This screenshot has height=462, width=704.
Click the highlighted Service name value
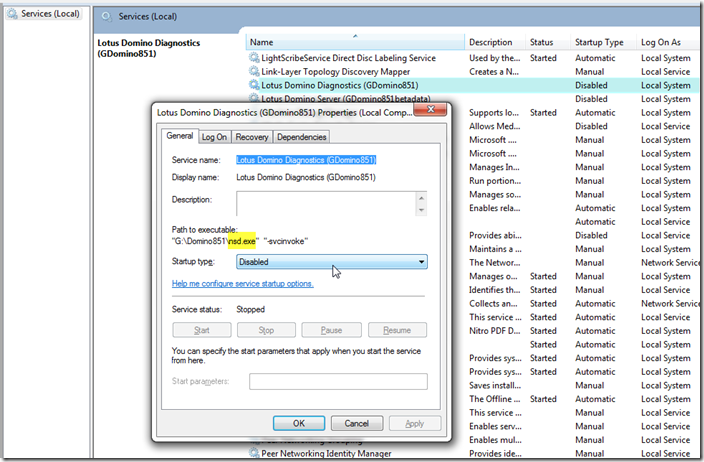[x=306, y=160]
